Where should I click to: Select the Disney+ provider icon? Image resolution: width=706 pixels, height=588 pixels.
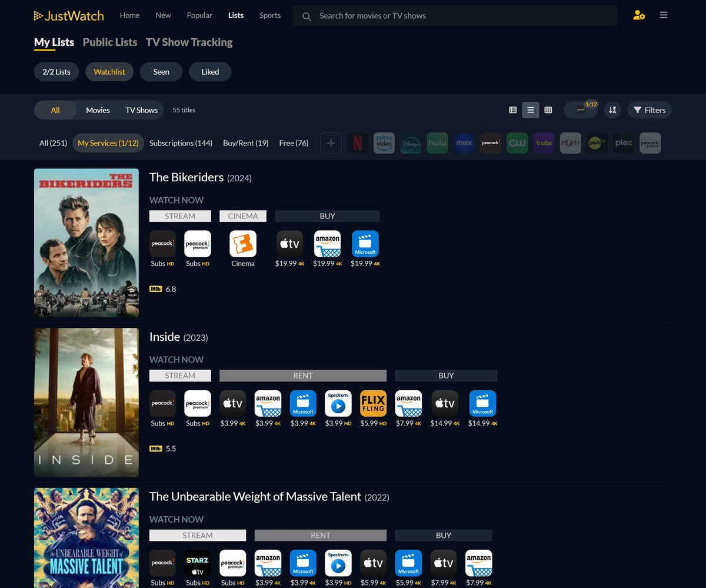(x=411, y=143)
